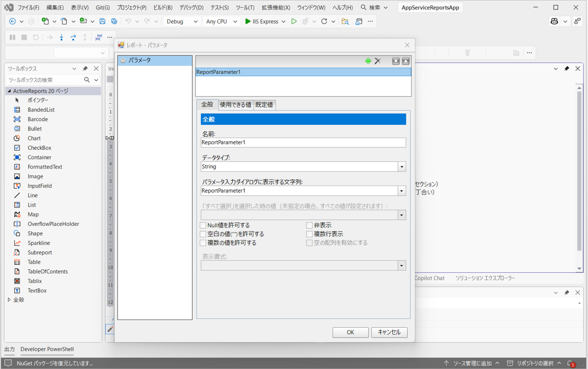Screen dimensions: 588x369
Task: Move the parameter up in the list
Action: click(x=395, y=61)
